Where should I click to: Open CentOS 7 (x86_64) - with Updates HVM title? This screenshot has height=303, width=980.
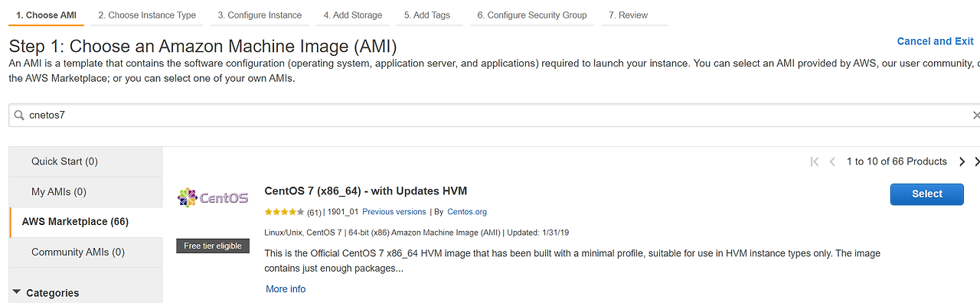coord(365,191)
